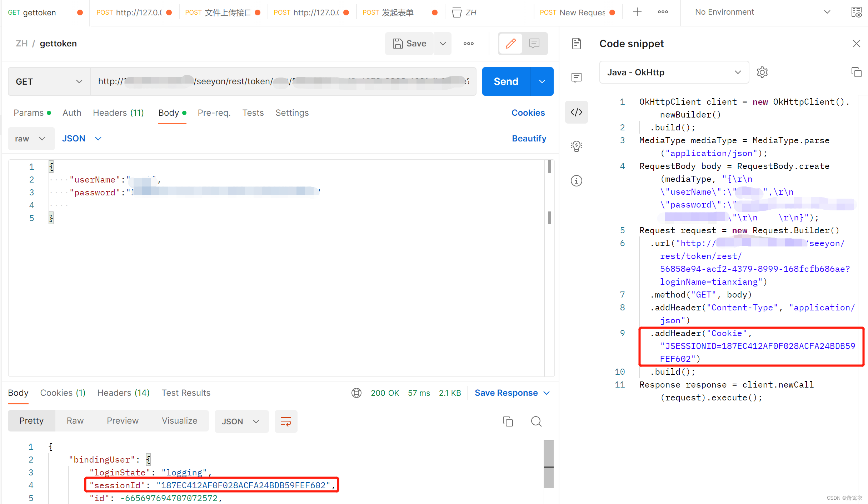Image resolution: width=868 pixels, height=504 pixels.
Task: Copy the generated code snippet
Action: pos(857,72)
